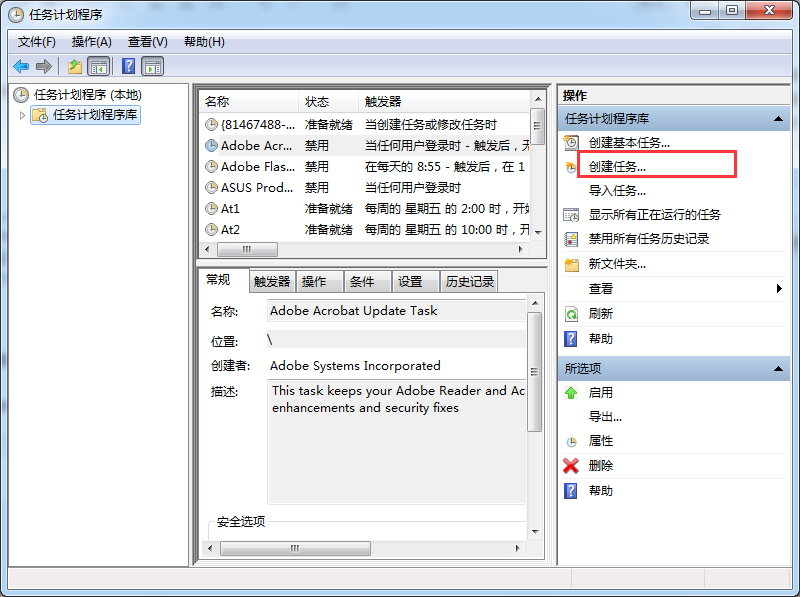Image resolution: width=800 pixels, height=597 pixels.
Task: Open the 查看(V) menu
Action: (x=147, y=42)
